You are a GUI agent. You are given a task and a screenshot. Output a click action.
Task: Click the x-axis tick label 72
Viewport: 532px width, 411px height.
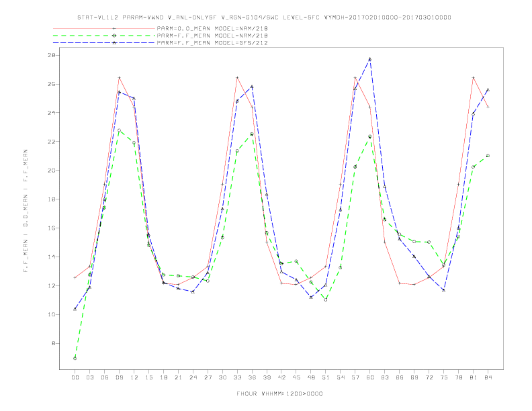coord(429,377)
